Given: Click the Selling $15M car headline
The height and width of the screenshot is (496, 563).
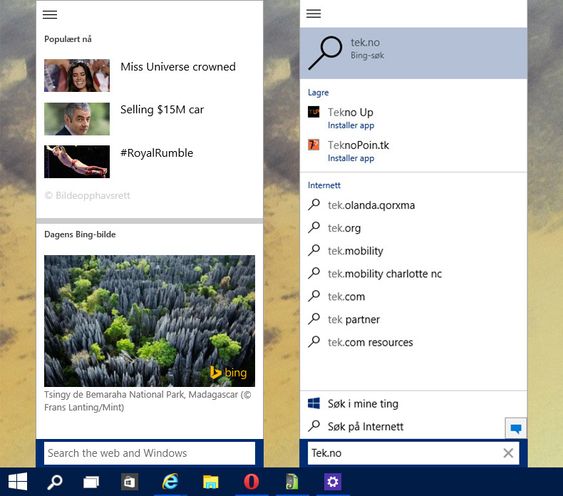Looking at the screenshot, I should 162,110.
